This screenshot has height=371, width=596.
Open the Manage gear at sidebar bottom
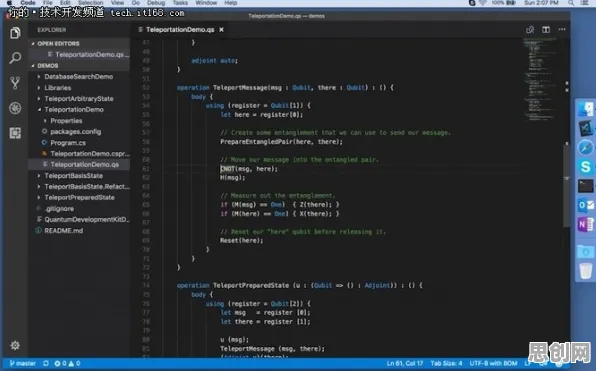pos(15,345)
